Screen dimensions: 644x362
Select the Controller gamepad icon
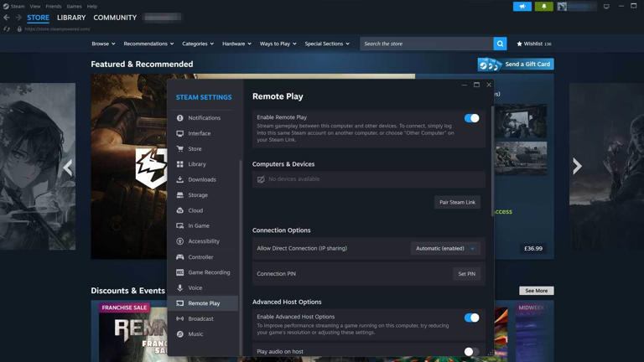(180, 257)
